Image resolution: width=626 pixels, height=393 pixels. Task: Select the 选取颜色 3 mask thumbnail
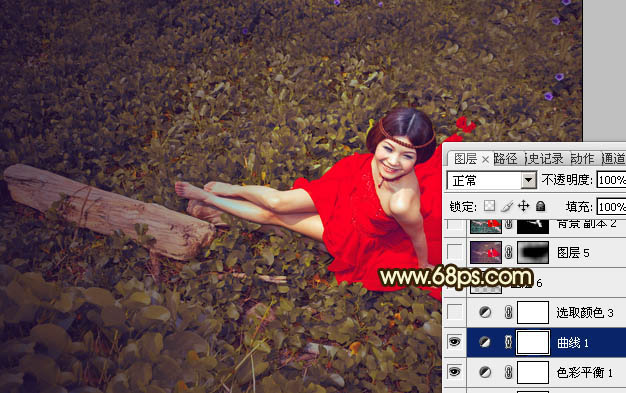coord(533,312)
